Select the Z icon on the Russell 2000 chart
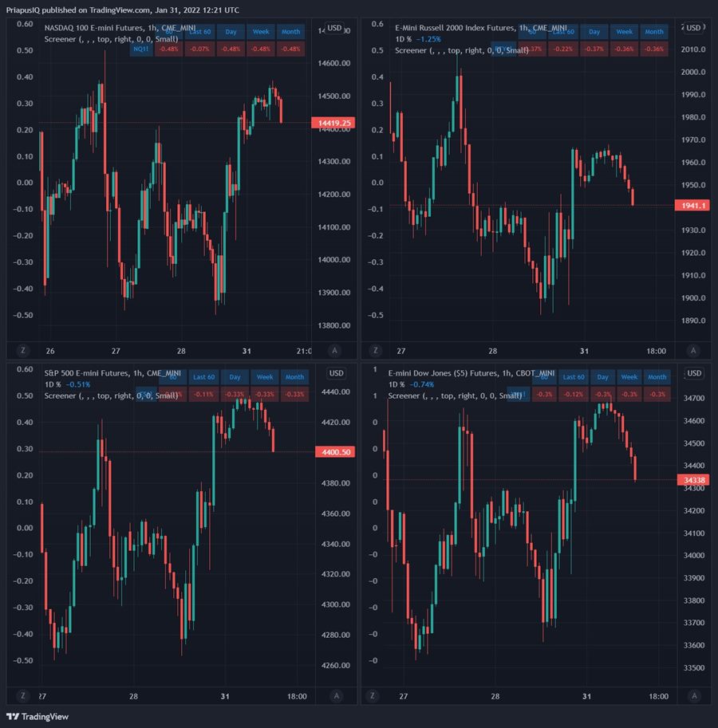Viewport: 718px width, 728px height. [x=373, y=350]
